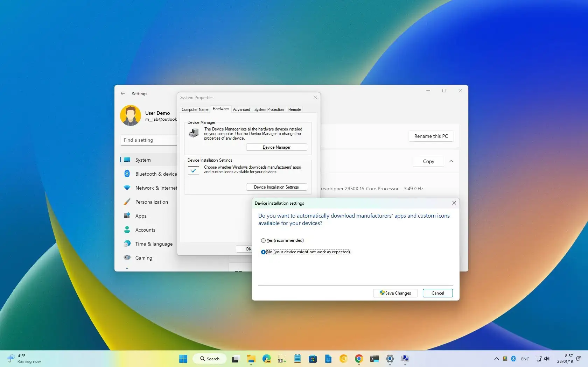Open the ENG language switcher

pos(525,359)
